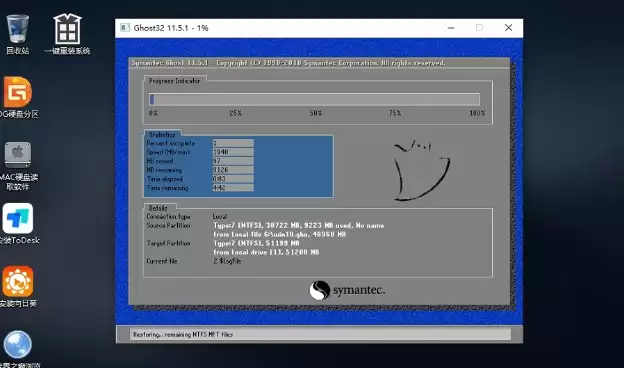Click the progress indicator bar
This screenshot has width=624, height=368.
point(314,99)
